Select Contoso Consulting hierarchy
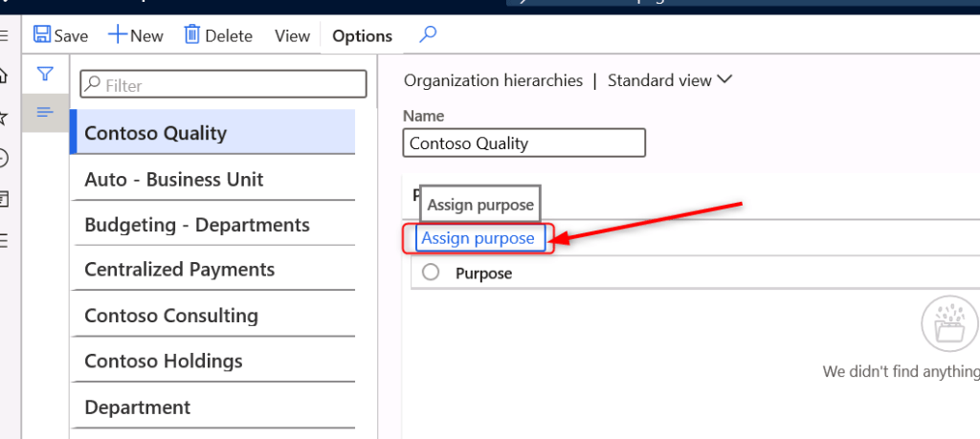 point(171,316)
